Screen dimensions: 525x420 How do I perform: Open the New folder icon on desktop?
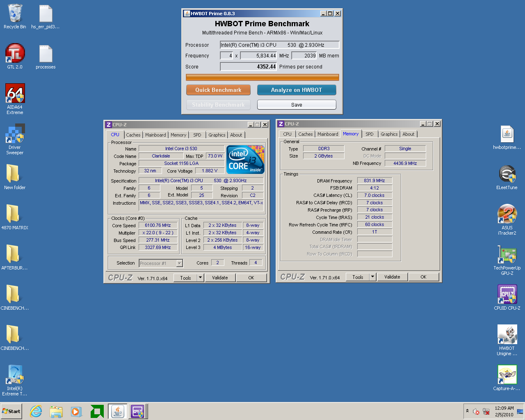pos(15,177)
